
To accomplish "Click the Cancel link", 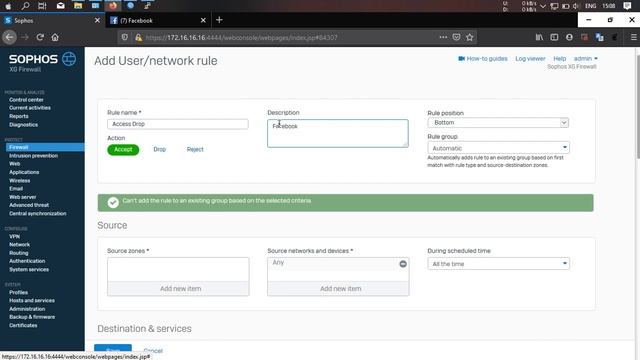I will coord(153,351).
